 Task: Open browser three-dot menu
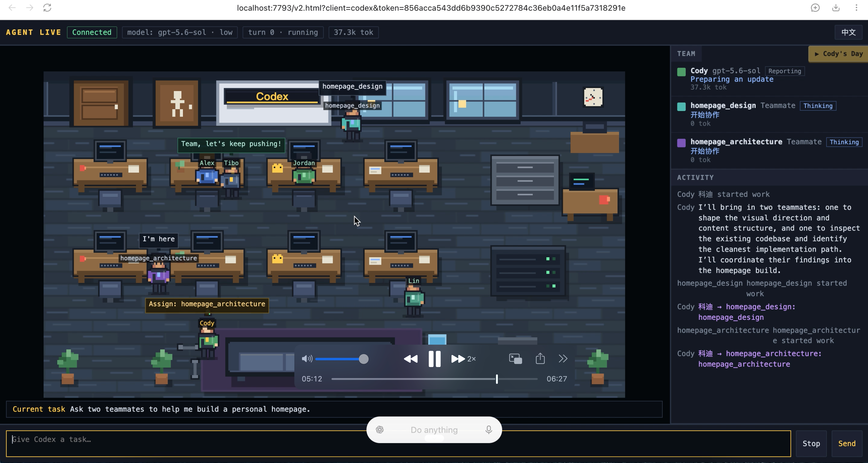coord(856,8)
